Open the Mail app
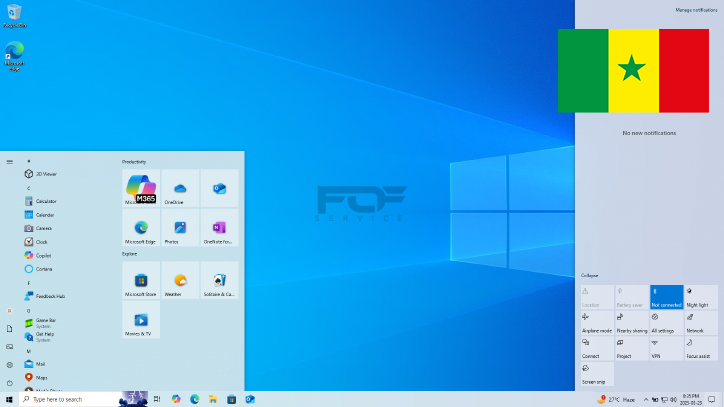The image size is (724, 407). pyautogui.click(x=41, y=364)
